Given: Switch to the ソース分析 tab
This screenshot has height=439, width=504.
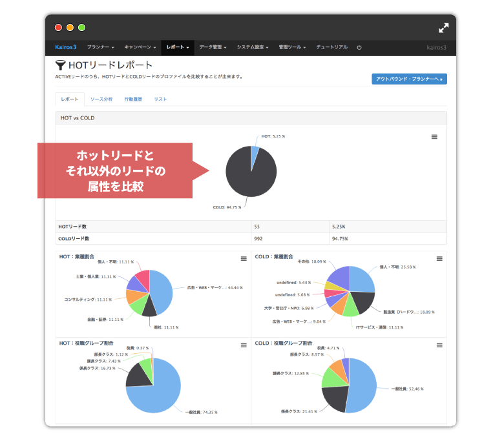Looking at the screenshot, I should (101, 99).
